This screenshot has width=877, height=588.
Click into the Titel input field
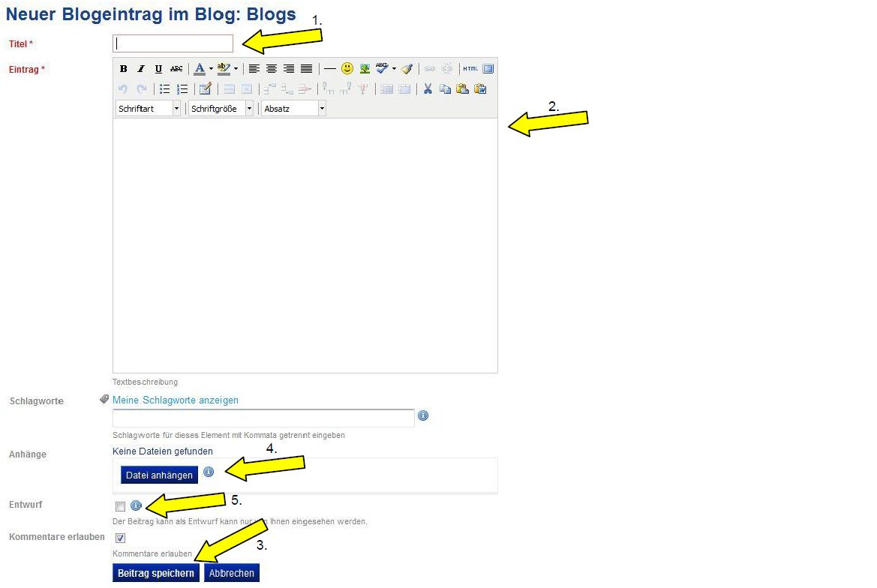pos(173,43)
